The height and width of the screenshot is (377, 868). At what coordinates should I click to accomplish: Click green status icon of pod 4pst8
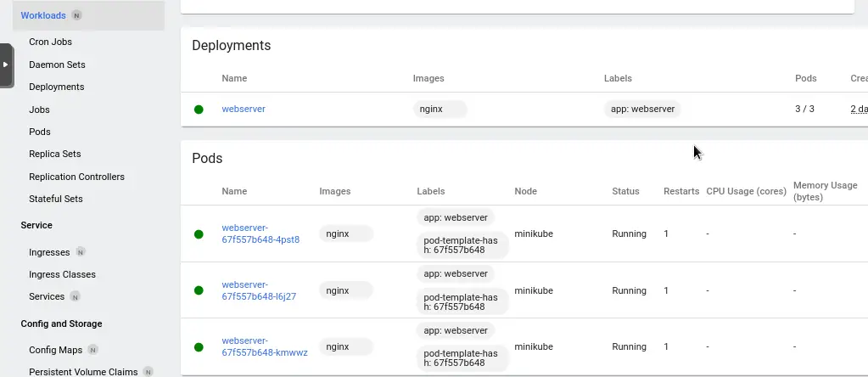pos(199,234)
